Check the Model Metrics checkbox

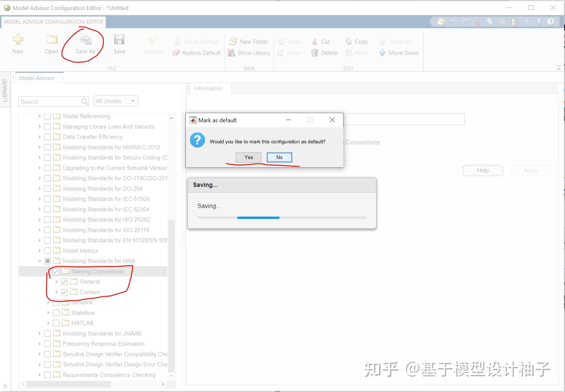[48, 251]
